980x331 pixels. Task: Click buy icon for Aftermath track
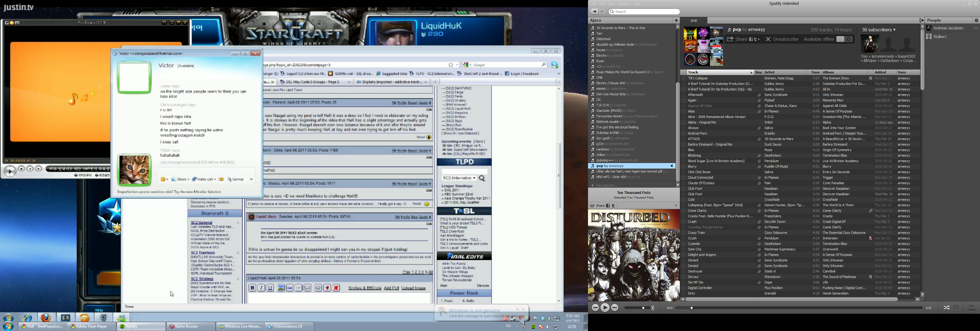(x=759, y=95)
